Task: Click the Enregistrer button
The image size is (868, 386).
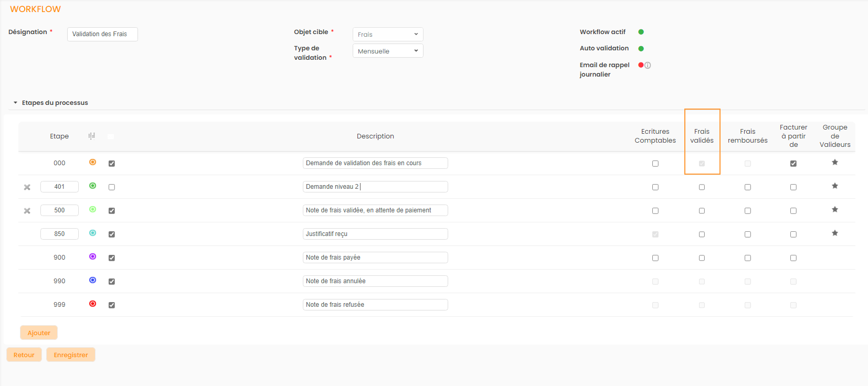Action: point(71,355)
